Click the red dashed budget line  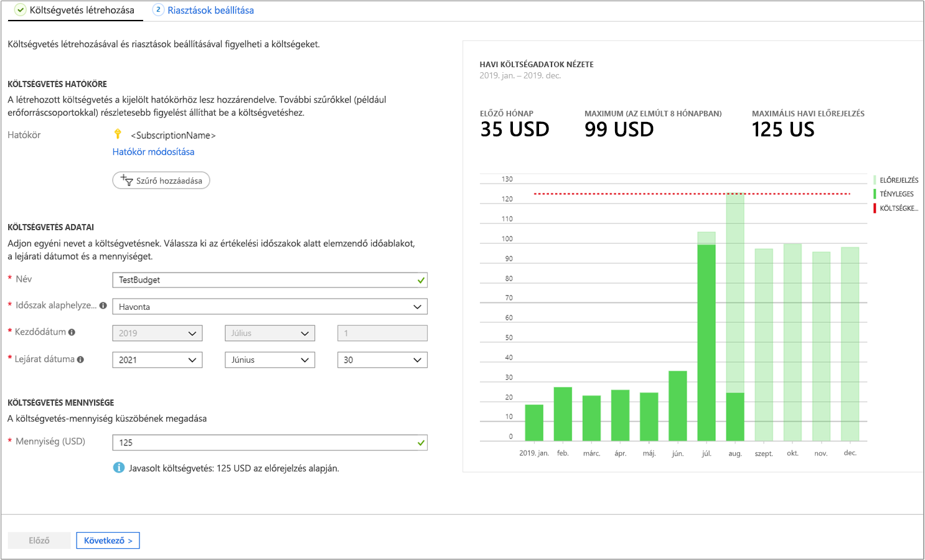pos(692,194)
